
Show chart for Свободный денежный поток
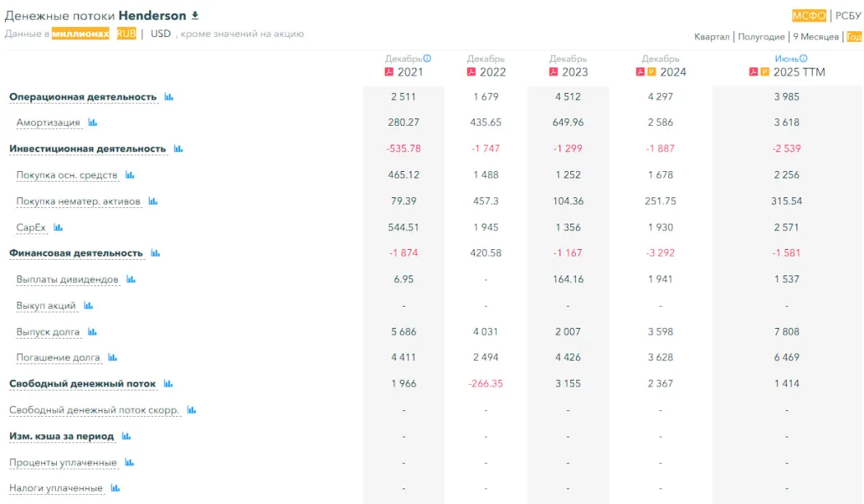click(x=168, y=384)
